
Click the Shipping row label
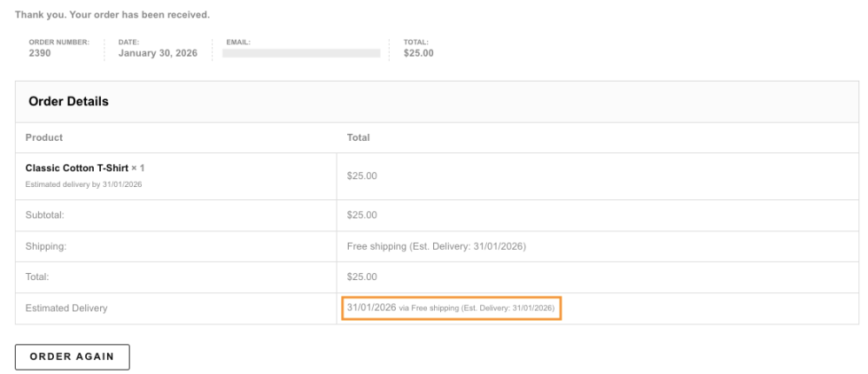click(46, 245)
